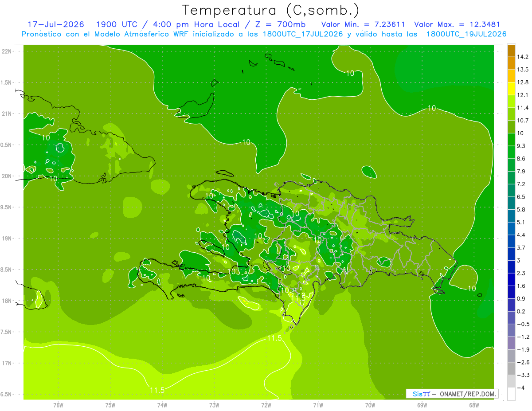Click the "Valor Min. = 7.23611" value
The height and width of the screenshot is (411, 532).
(x=363, y=24)
